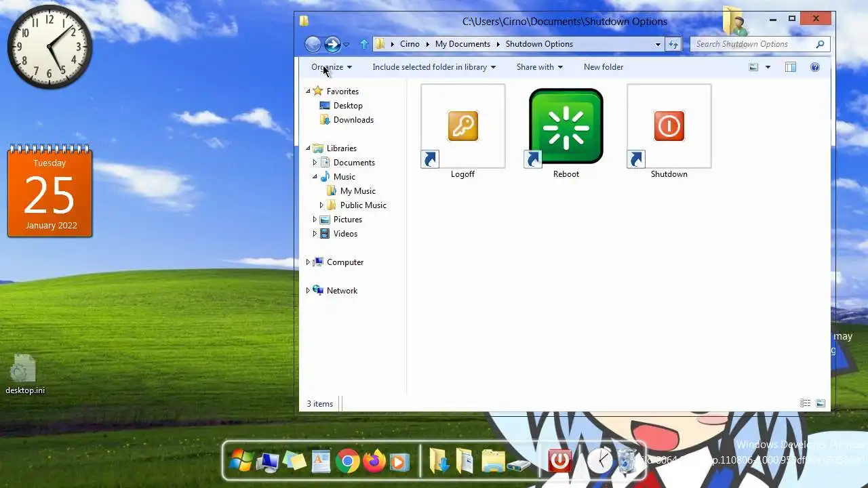Expand the Computer tree node
This screenshot has width=868, height=488.
pos(308,262)
